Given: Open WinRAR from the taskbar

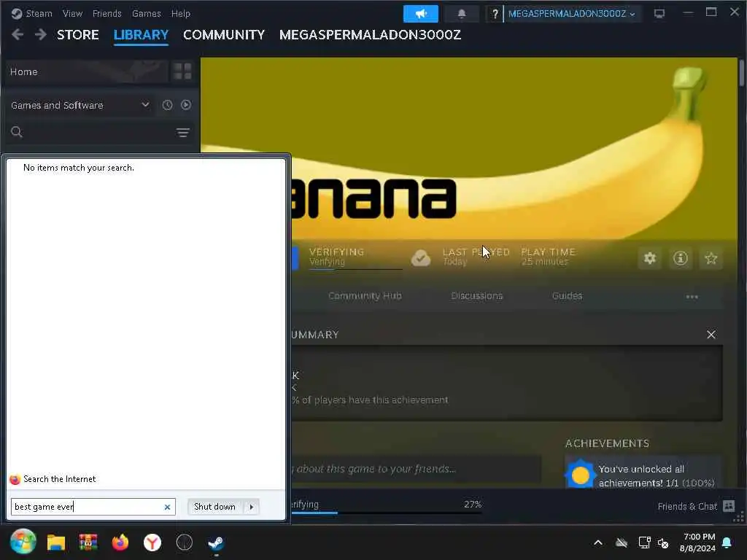Looking at the screenshot, I should 88,542.
